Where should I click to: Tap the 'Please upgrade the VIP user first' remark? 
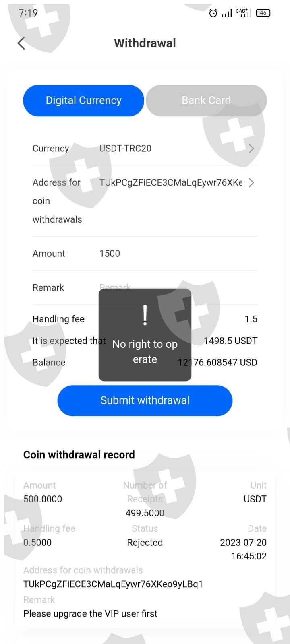coord(90,614)
